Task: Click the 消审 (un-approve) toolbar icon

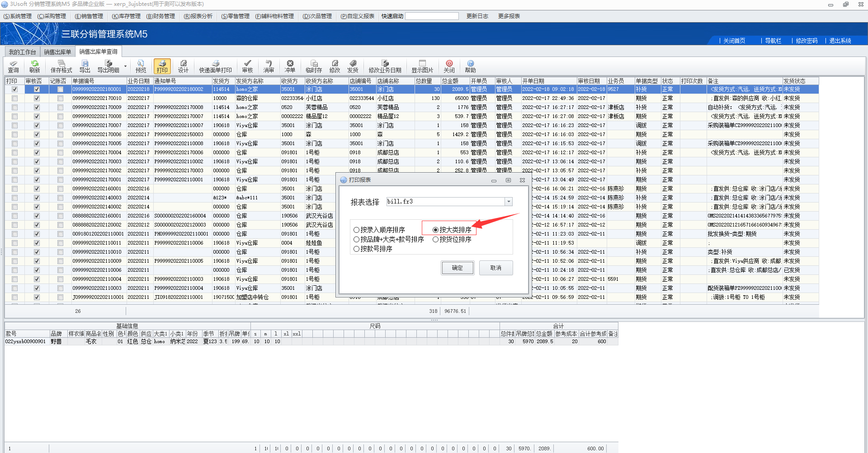Action: [x=269, y=66]
